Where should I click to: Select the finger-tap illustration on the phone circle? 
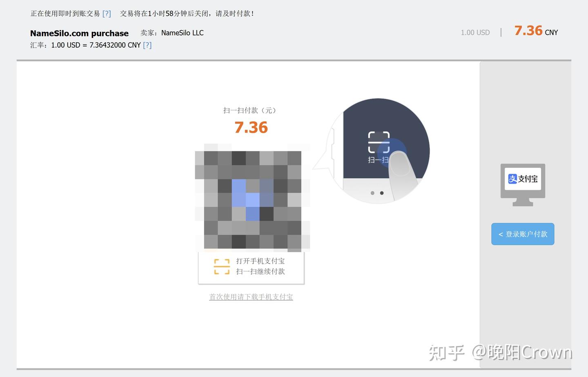[400, 171]
